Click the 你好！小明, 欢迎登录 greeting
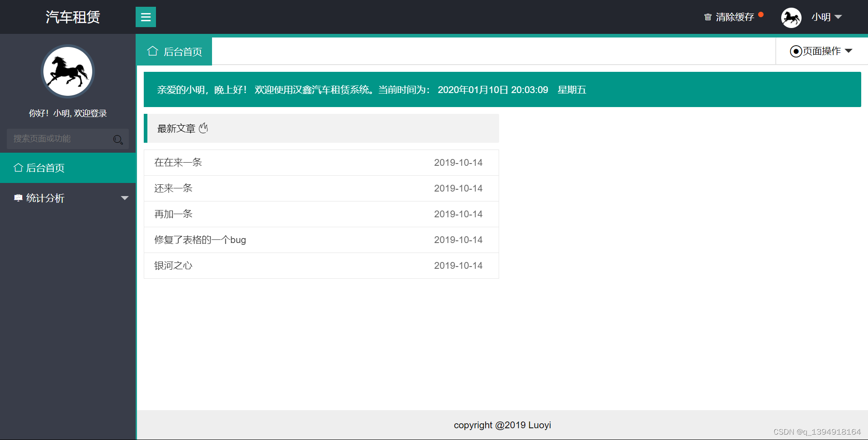Viewport: 868px width, 440px height. click(x=68, y=113)
